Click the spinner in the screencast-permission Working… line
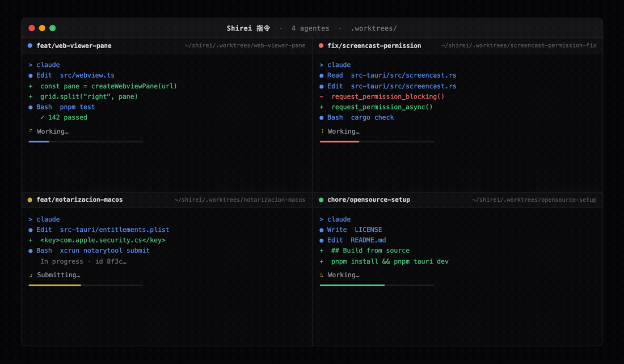The width and height of the screenshot is (624, 364). tap(322, 132)
